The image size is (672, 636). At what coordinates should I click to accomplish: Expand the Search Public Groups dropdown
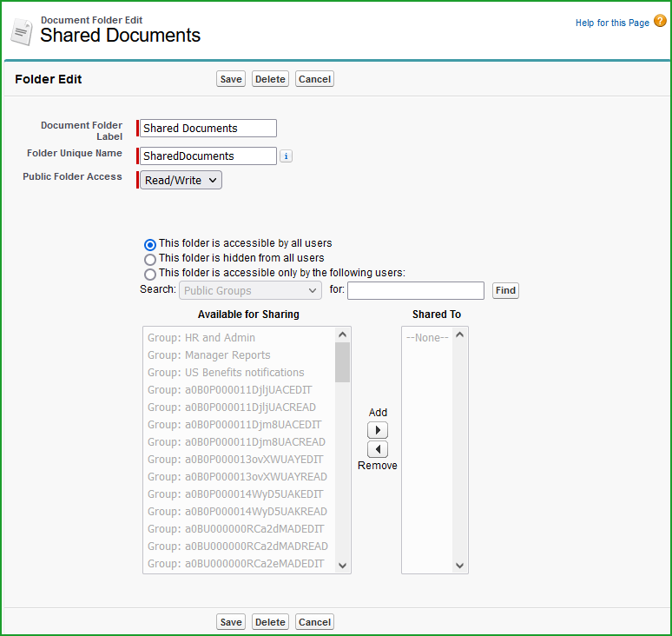tap(250, 291)
